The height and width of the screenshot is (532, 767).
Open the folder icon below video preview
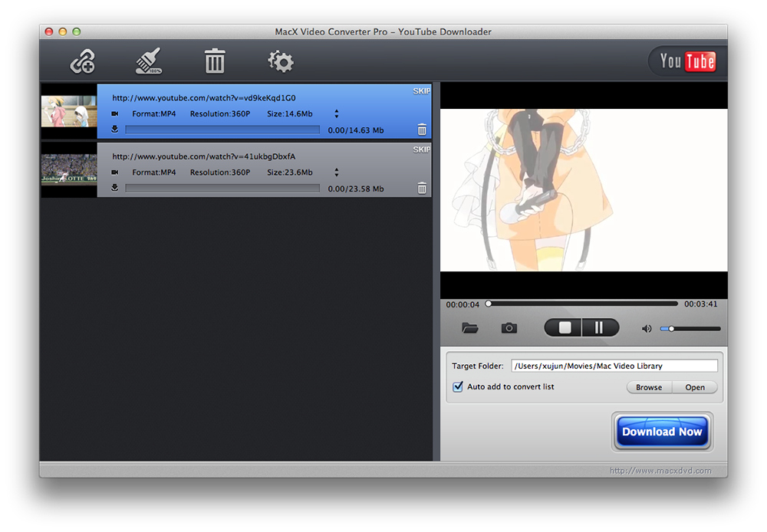coord(470,328)
